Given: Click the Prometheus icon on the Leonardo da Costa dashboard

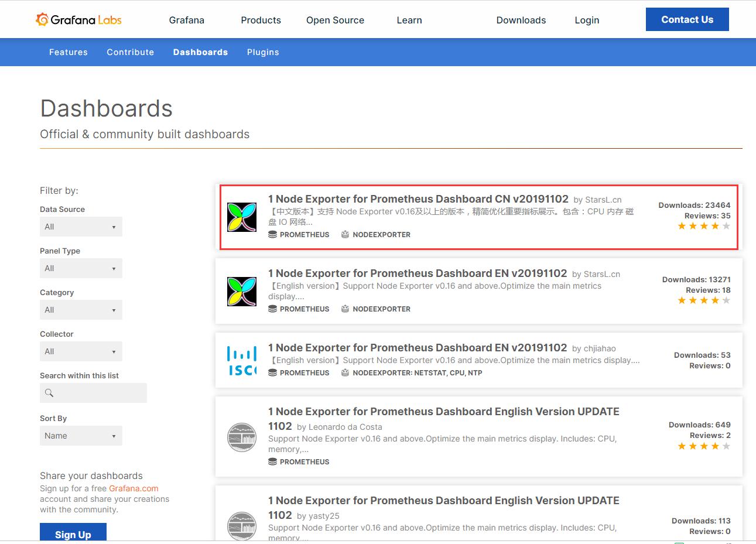Looking at the screenshot, I should 272,461.
